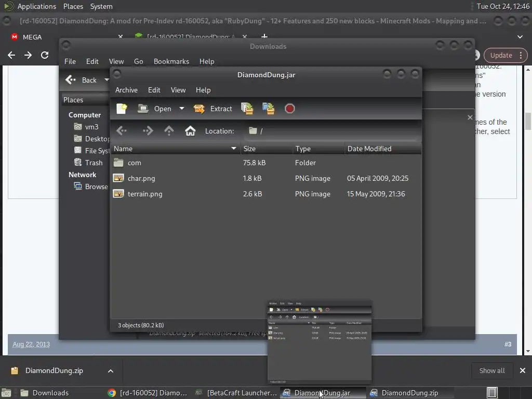Open the Applications system menu
The image size is (532, 399).
pos(36,6)
